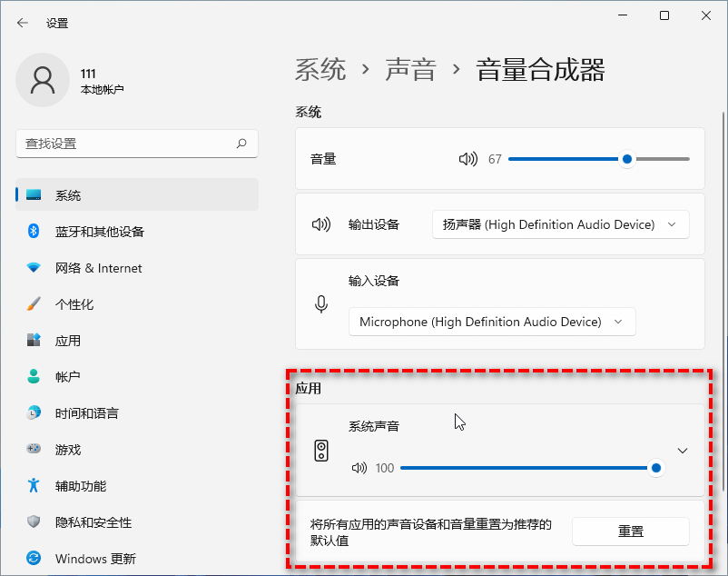This screenshot has width=728, height=576.
Task: Open output device dropdown 扬声器
Action: click(561, 224)
